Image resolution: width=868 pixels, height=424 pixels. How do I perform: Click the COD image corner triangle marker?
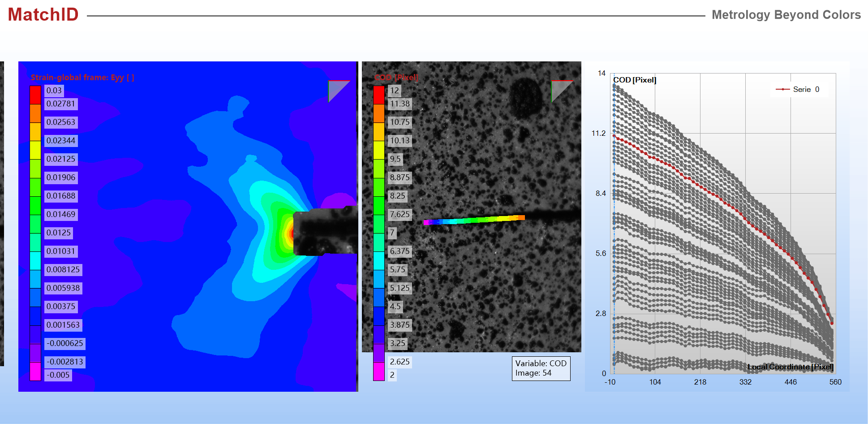562,91
